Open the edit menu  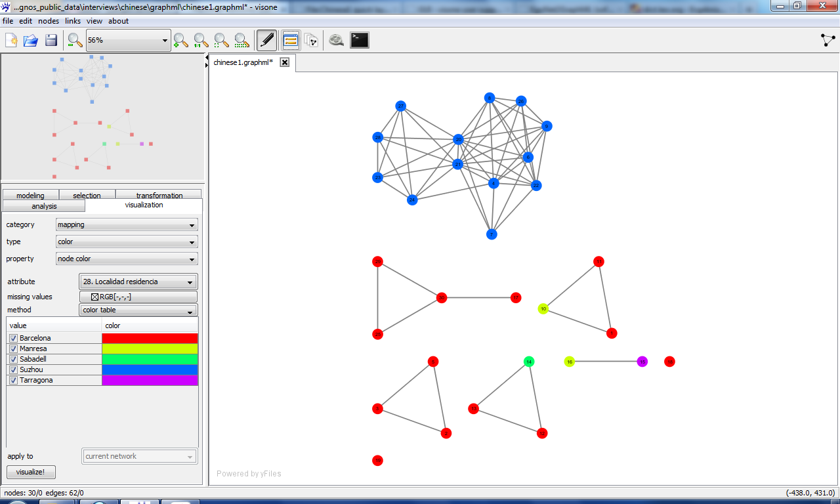(x=26, y=21)
